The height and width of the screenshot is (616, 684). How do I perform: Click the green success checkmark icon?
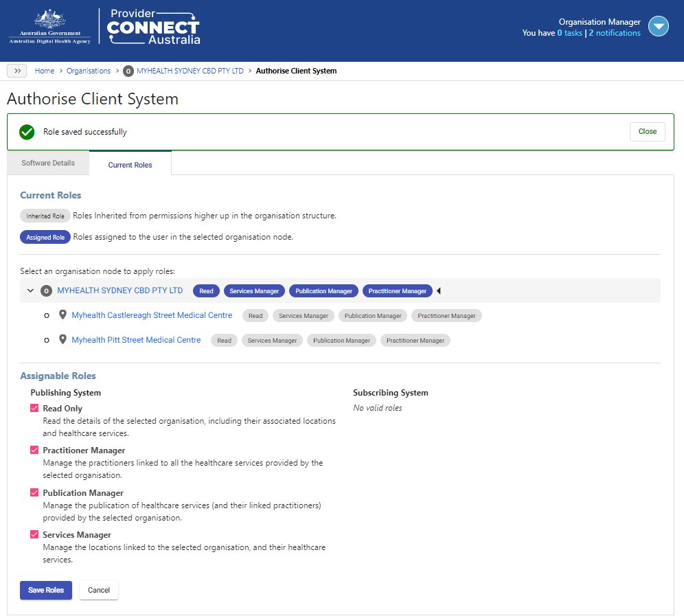27,132
